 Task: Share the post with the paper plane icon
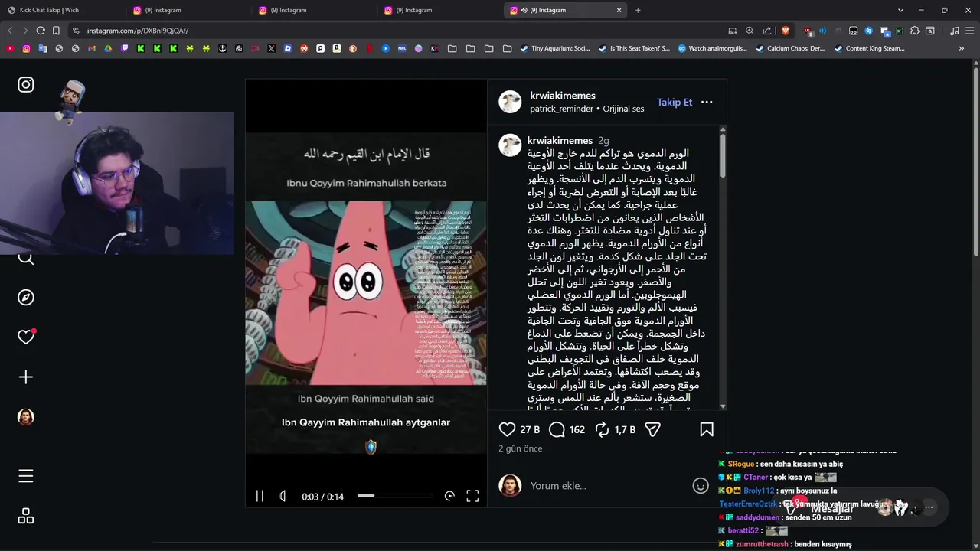coord(652,430)
